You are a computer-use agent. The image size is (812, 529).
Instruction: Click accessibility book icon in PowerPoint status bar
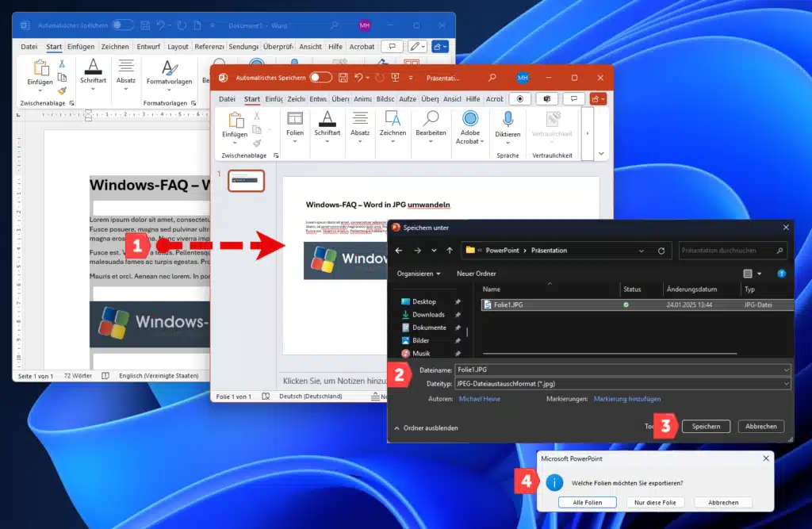click(266, 397)
